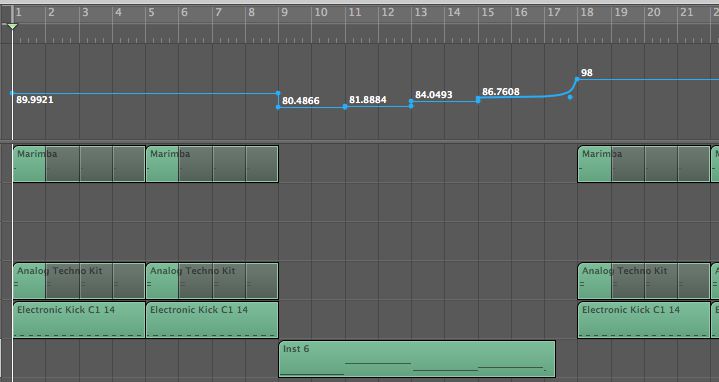Select the Inst 6 region
719x382 pixels.
pyautogui.click(x=417, y=359)
